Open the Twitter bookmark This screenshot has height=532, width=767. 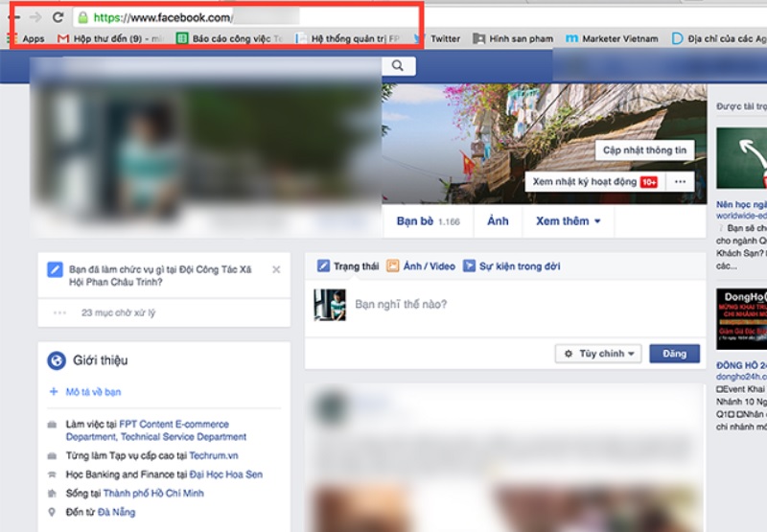[437, 38]
